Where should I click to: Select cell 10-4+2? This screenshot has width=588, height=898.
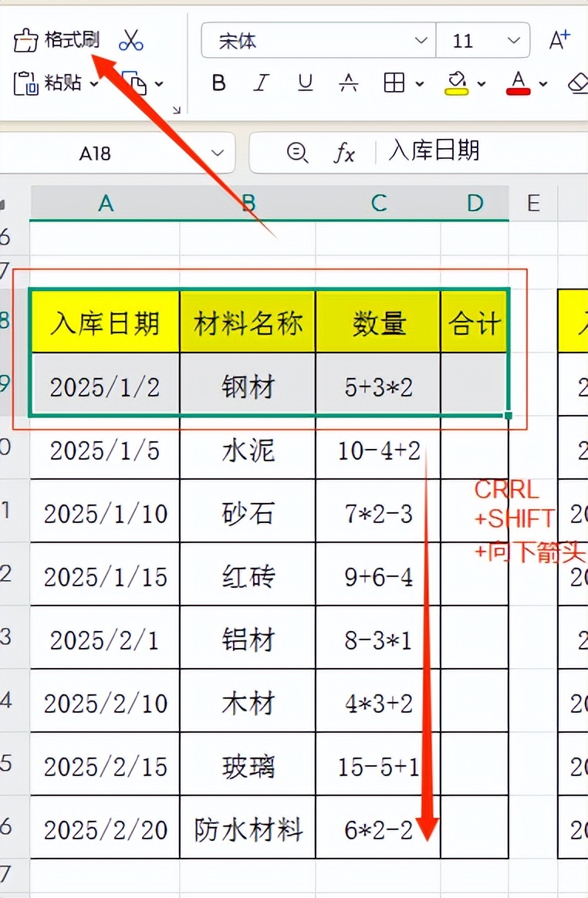[x=378, y=448]
